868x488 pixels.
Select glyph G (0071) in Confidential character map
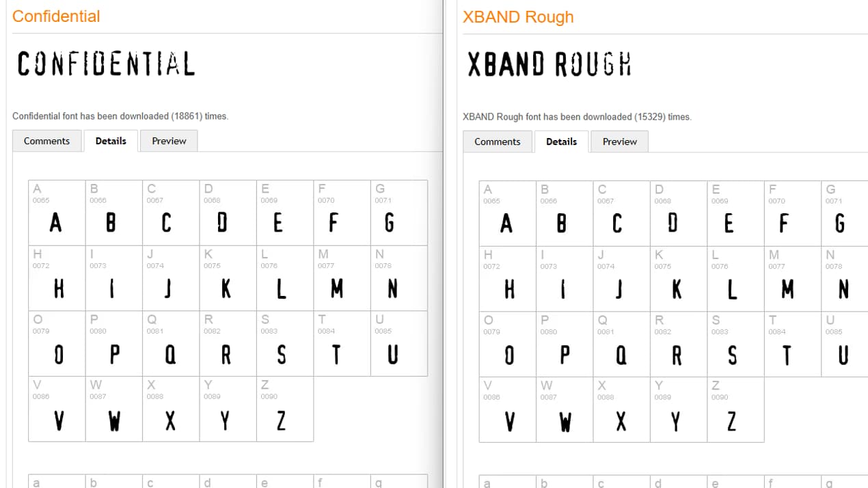399,213
